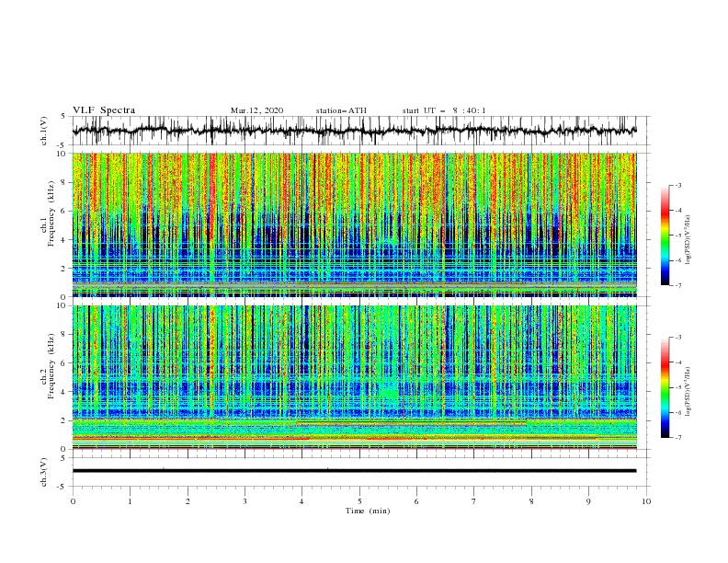Click the "ch.3(V)" axis label
728x563 pixels.
pos(44,472)
